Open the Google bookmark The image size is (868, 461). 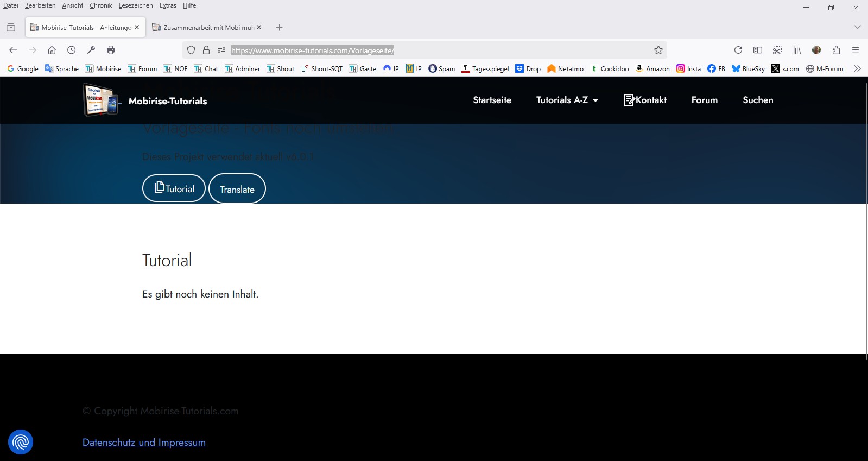pyautogui.click(x=23, y=68)
